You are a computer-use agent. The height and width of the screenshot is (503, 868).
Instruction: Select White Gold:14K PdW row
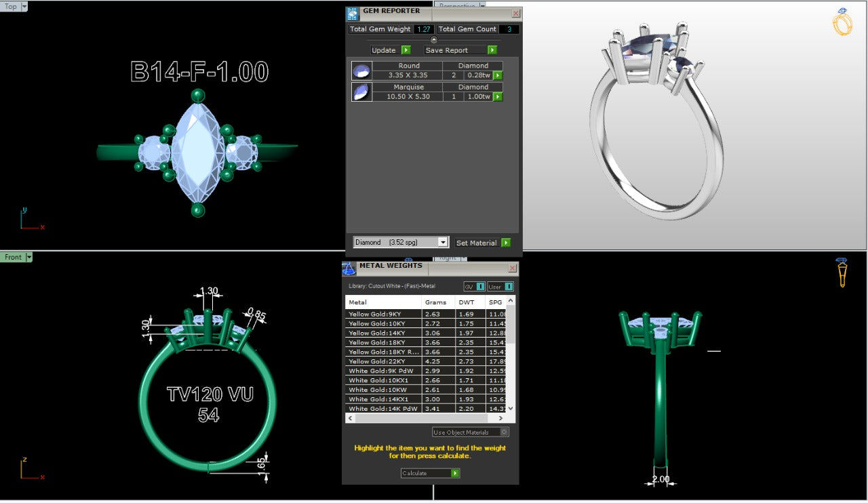[x=426, y=409]
